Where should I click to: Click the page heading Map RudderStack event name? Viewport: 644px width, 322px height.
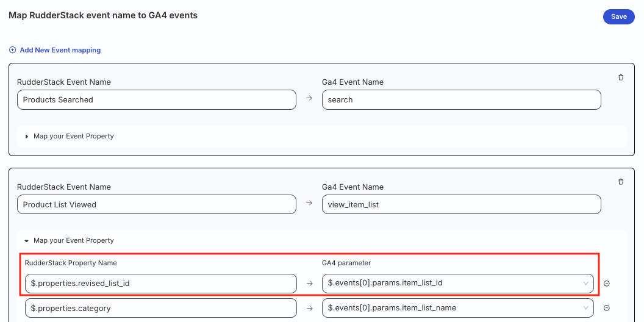(103, 16)
